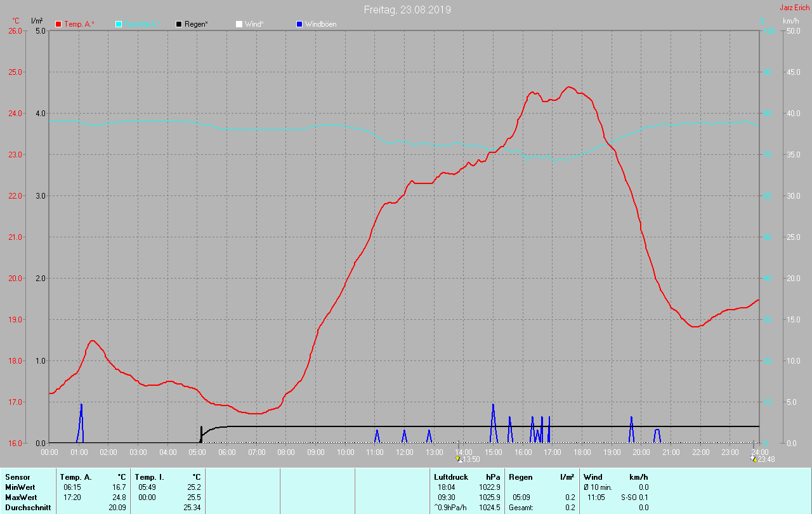Click the 'Regen' column header in table
Image resolution: width=812 pixels, height=514 pixels.
pos(521,477)
